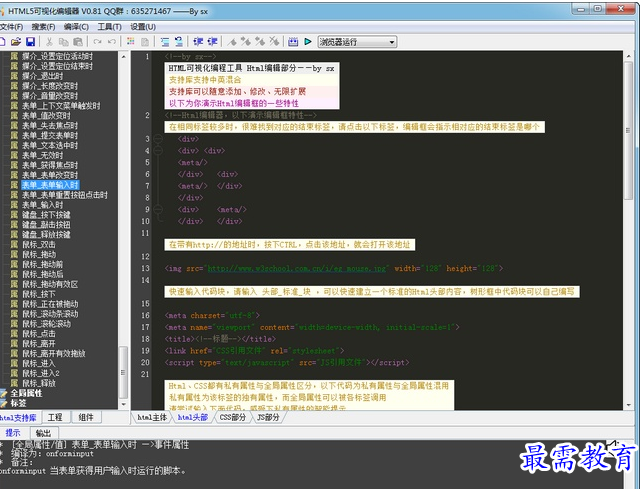
Task: Click the bookmark flag icon with X
Action: pos(274,41)
